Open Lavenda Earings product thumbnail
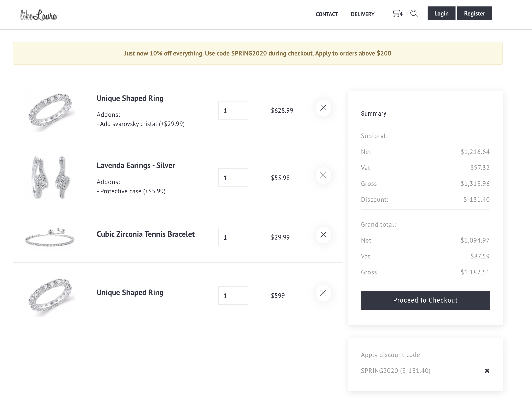 click(x=50, y=178)
